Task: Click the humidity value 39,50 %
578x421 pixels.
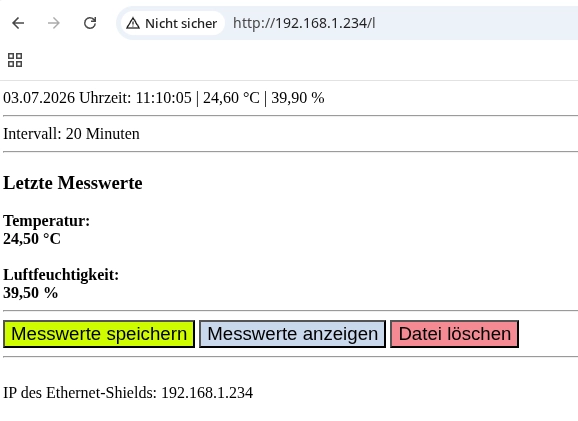Action: click(30, 293)
